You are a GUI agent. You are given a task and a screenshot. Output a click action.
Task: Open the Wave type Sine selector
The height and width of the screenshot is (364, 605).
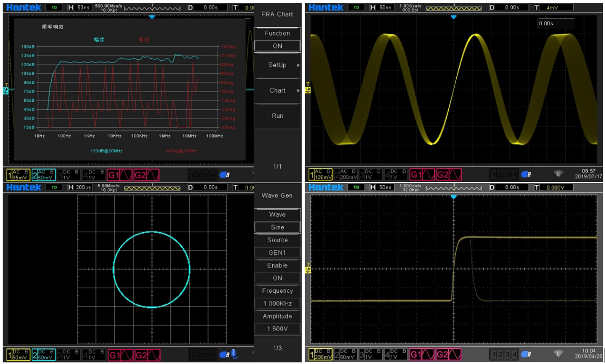tap(277, 227)
